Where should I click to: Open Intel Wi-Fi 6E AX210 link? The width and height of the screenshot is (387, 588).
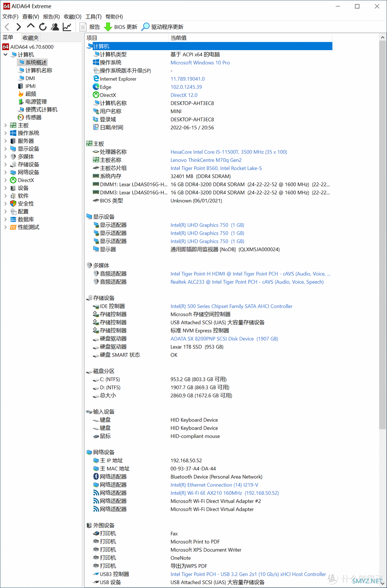225,493
